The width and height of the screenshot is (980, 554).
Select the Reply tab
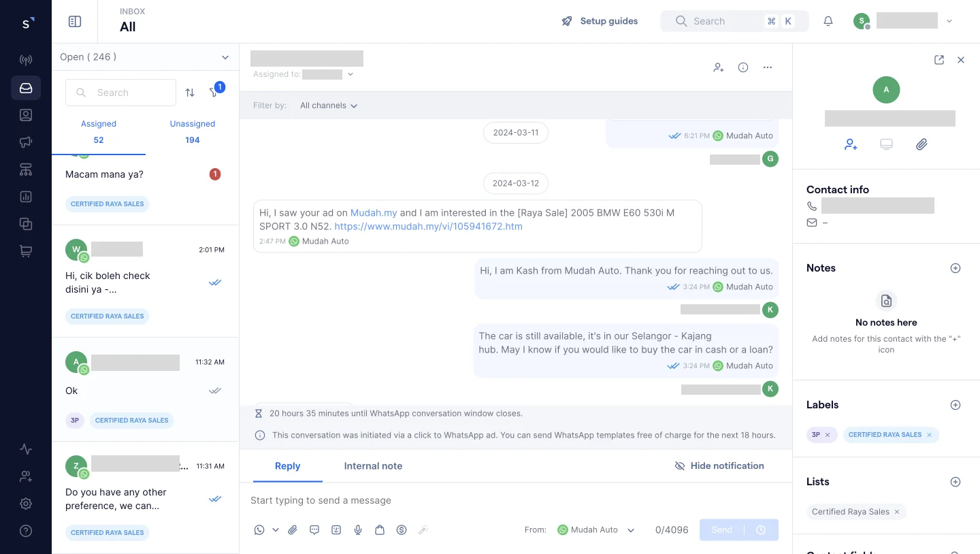pyautogui.click(x=287, y=466)
